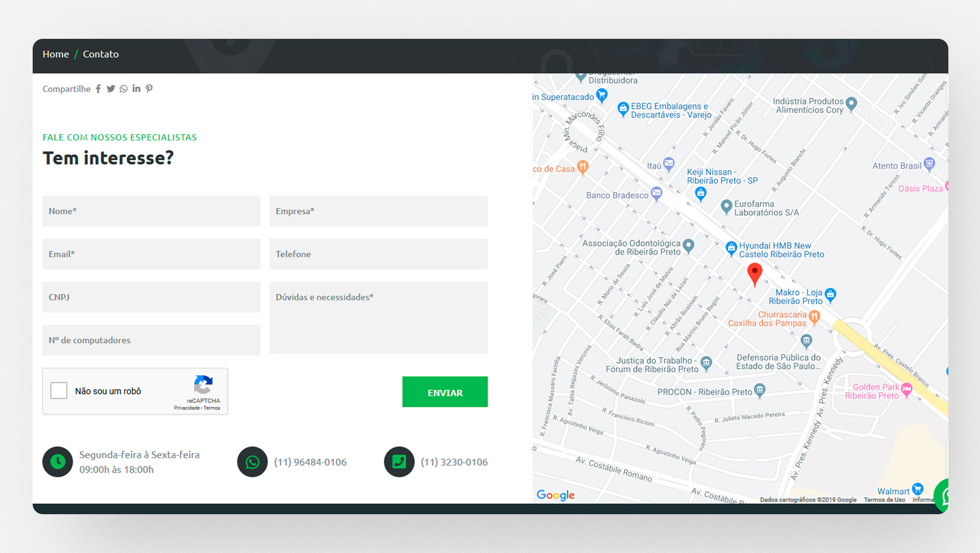Click the green WhatsApp phone number icon
The image size is (980, 553).
click(x=252, y=462)
